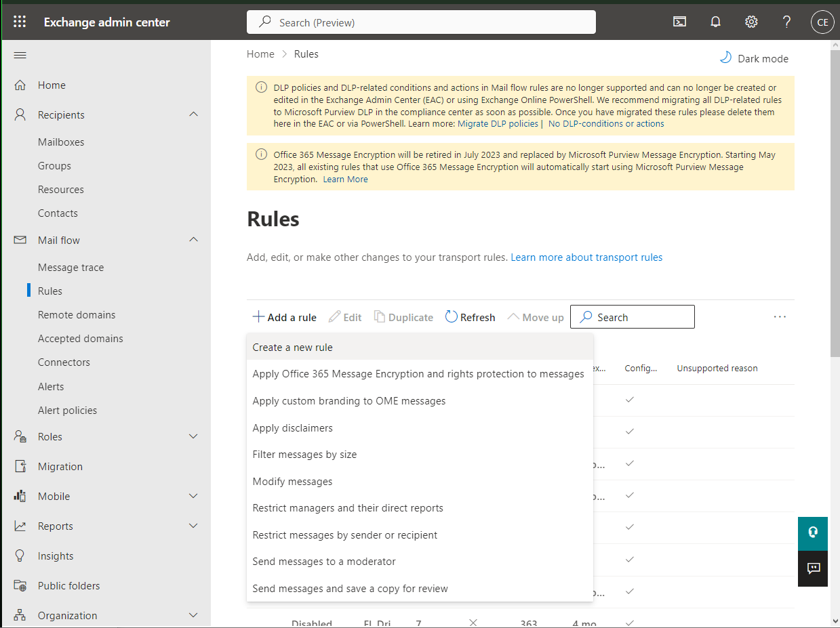Open Connectors in sidebar
840x628 pixels.
click(64, 362)
